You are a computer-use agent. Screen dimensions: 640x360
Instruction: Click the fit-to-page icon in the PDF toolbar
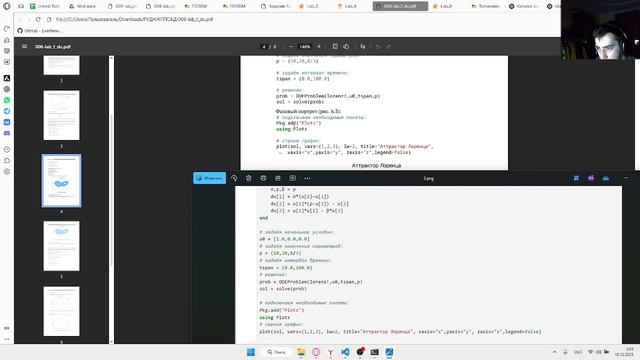(335, 47)
